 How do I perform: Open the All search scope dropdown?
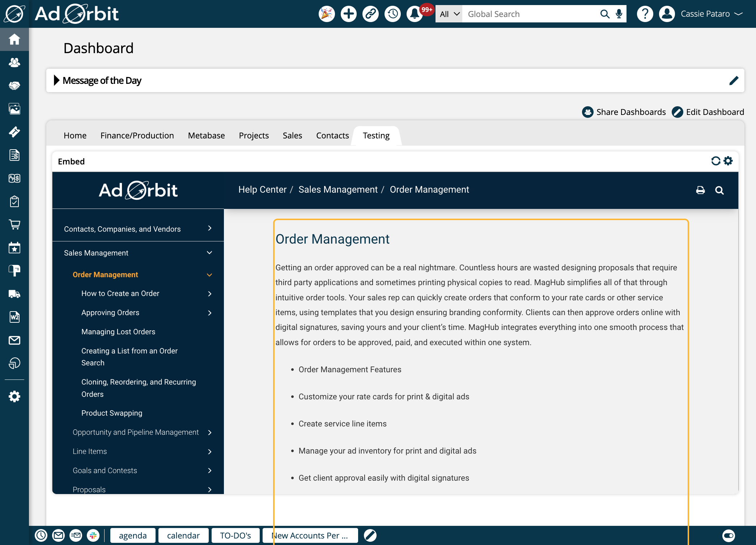(449, 14)
